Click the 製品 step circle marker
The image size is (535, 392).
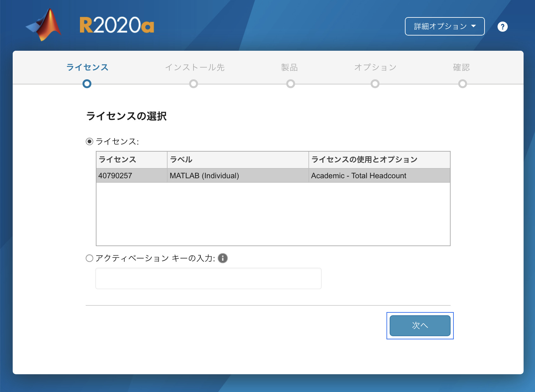(291, 84)
